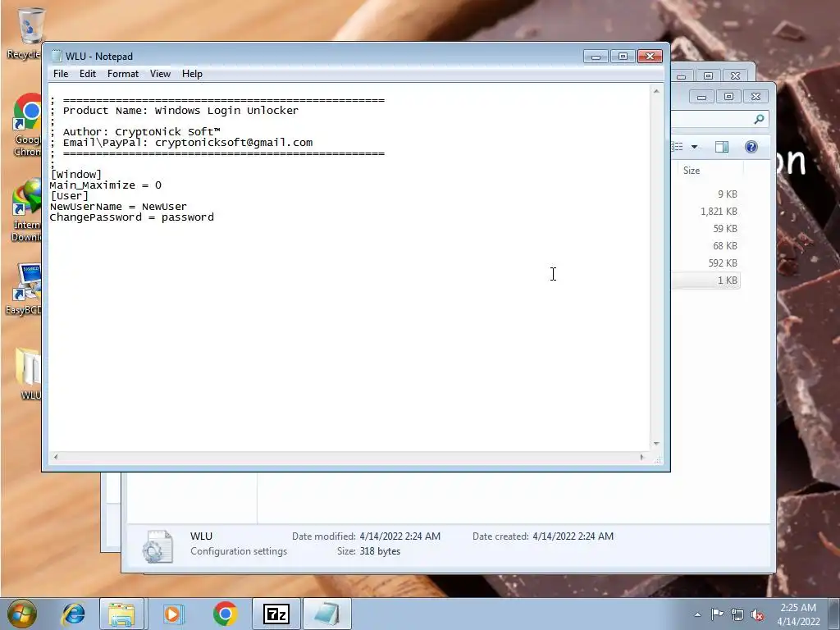Maximize the rear Explorer window
840x630 pixels.
[708, 76]
